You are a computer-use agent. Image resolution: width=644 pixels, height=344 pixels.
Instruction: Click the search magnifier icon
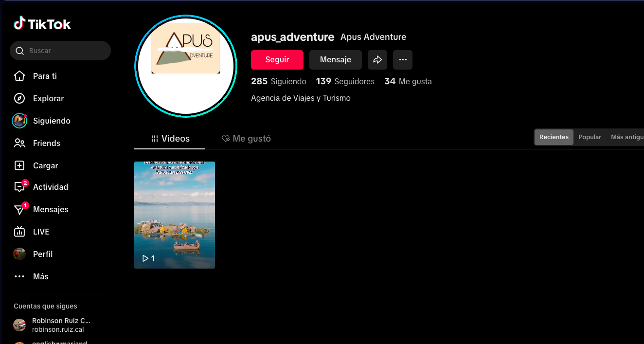(20, 51)
